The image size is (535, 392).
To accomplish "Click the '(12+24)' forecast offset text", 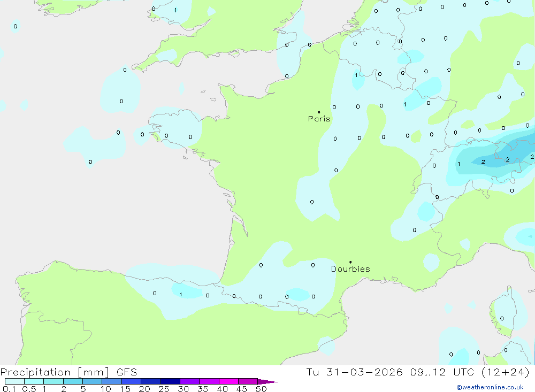I will click(506, 372).
